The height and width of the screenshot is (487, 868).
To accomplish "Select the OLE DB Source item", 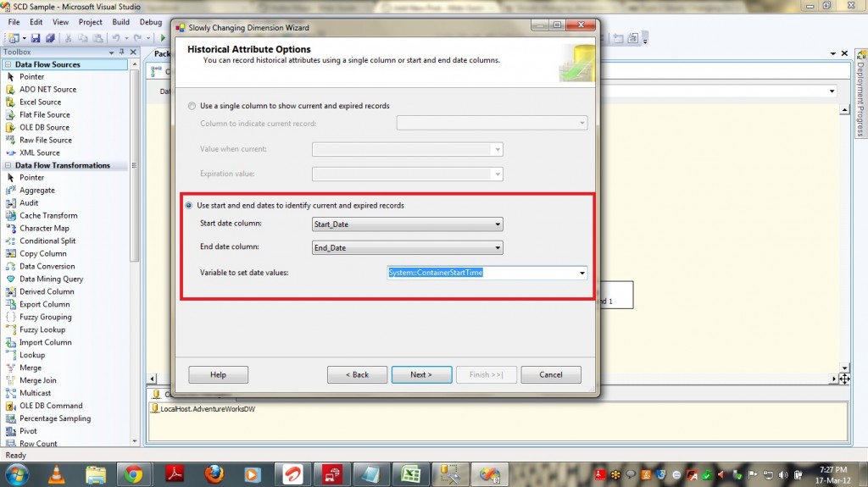I will coord(44,127).
